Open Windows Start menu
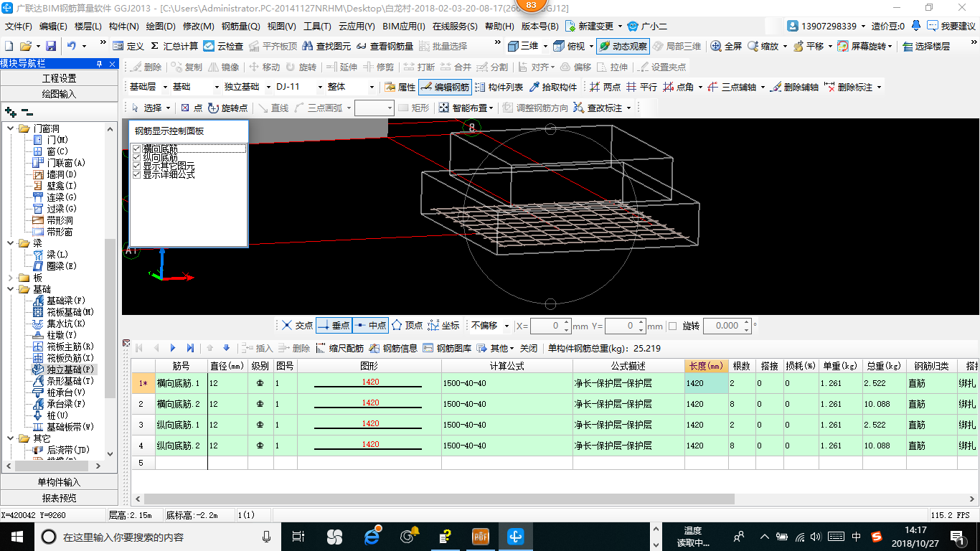The width and height of the screenshot is (980, 551). tap(17, 536)
